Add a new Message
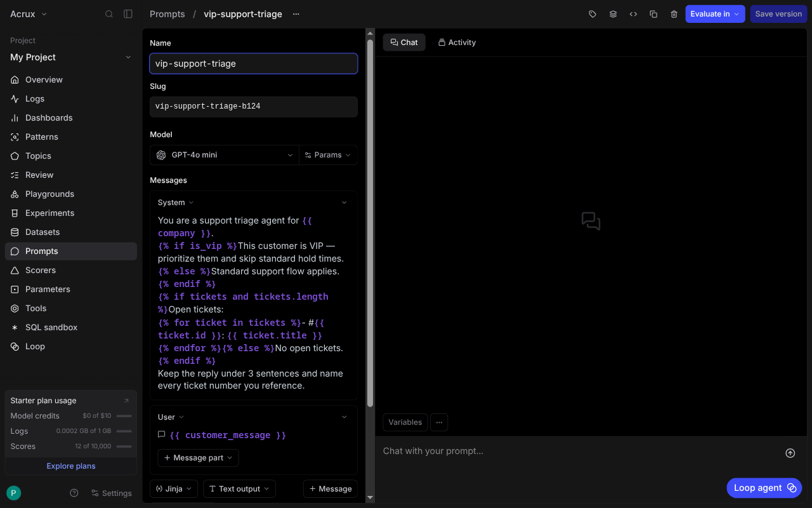812x508 pixels. click(x=331, y=489)
